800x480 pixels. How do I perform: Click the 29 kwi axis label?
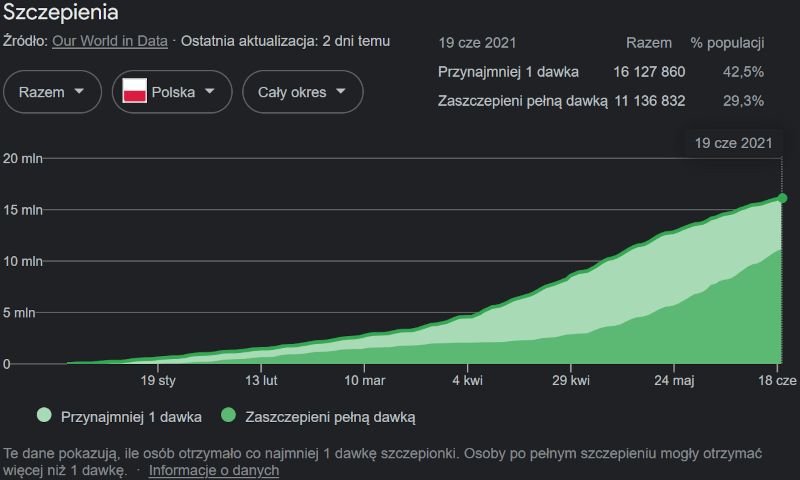point(570,381)
